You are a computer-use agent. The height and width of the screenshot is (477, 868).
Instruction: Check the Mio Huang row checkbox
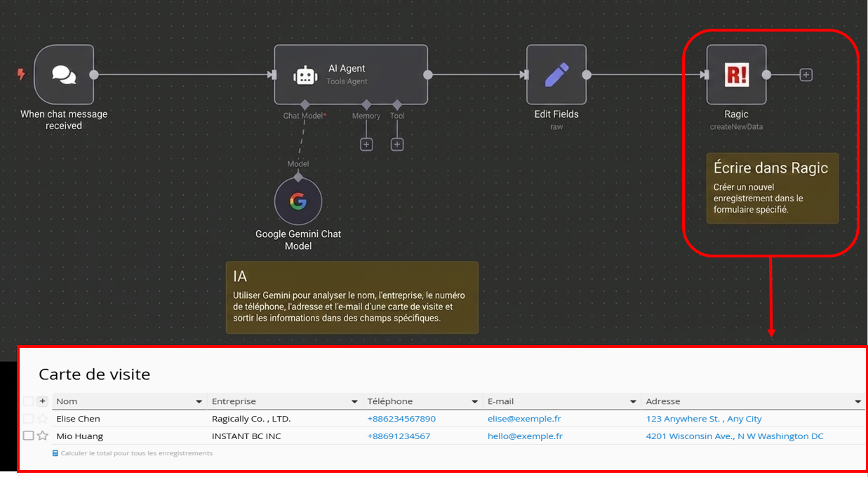point(28,436)
